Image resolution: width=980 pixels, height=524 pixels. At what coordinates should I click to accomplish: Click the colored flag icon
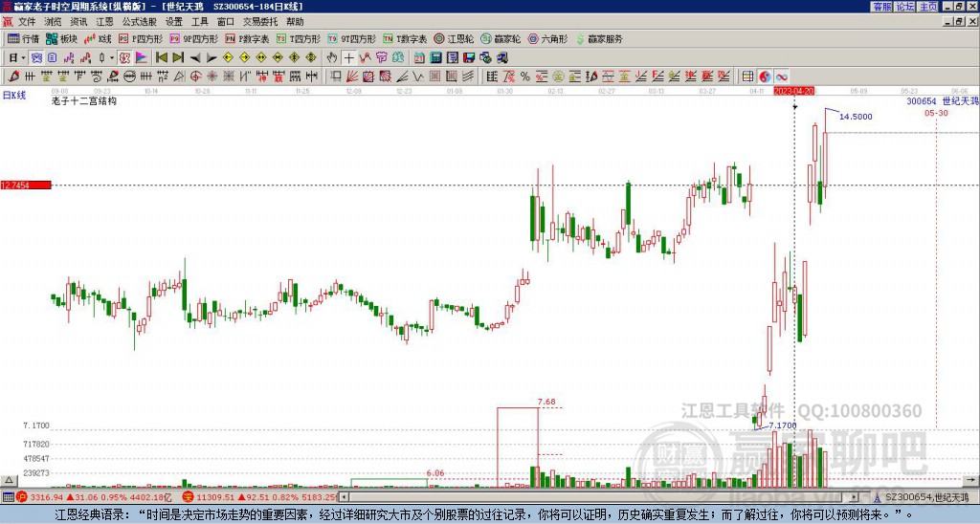point(142,57)
